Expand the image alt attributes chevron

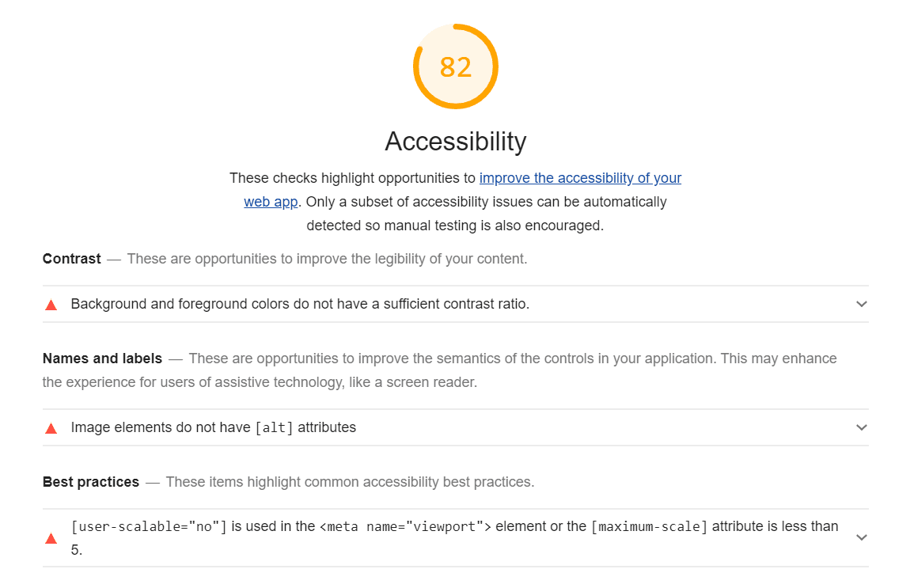pyautogui.click(x=861, y=428)
